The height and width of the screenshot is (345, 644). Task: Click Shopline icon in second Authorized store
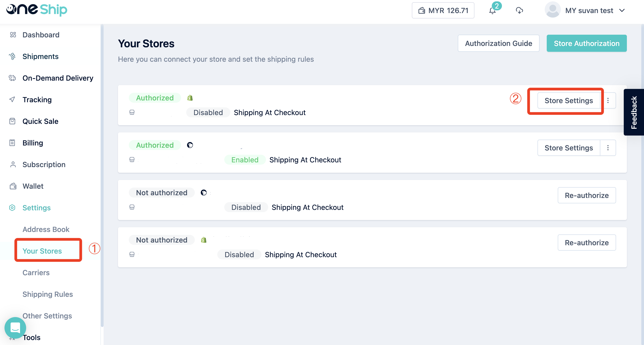[x=190, y=145]
